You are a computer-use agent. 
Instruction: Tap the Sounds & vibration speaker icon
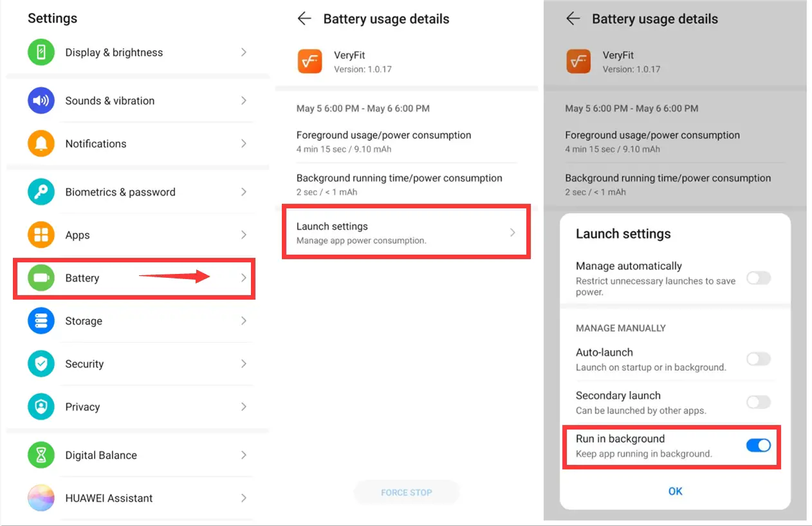[x=41, y=100]
